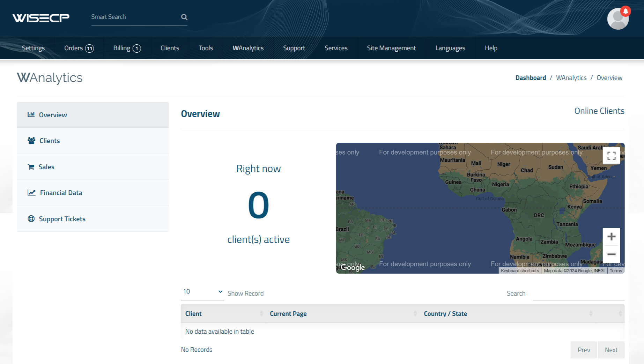This screenshot has height=364, width=644.
Task: Click the Google logo on the map
Action: pos(353,267)
